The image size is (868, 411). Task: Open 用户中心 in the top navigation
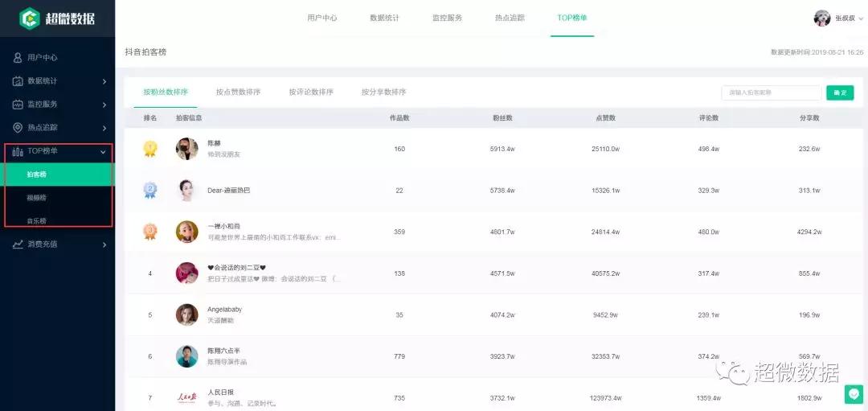[322, 18]
